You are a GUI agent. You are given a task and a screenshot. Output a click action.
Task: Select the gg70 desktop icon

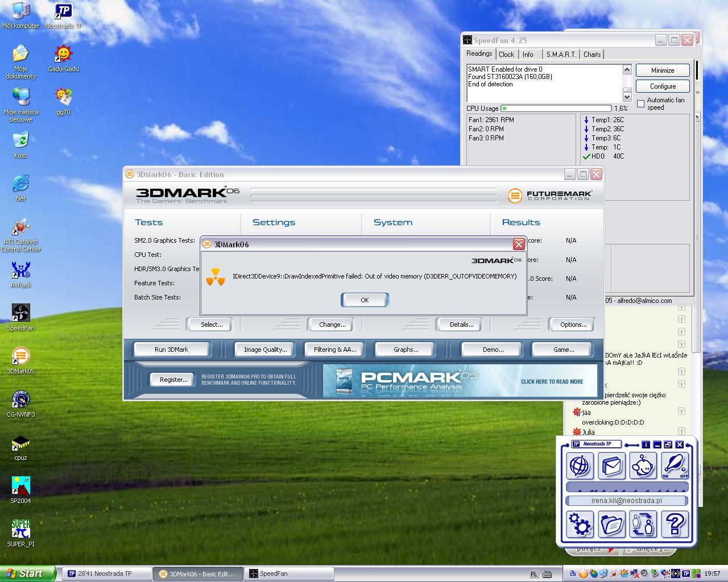[x=63, y=102]
